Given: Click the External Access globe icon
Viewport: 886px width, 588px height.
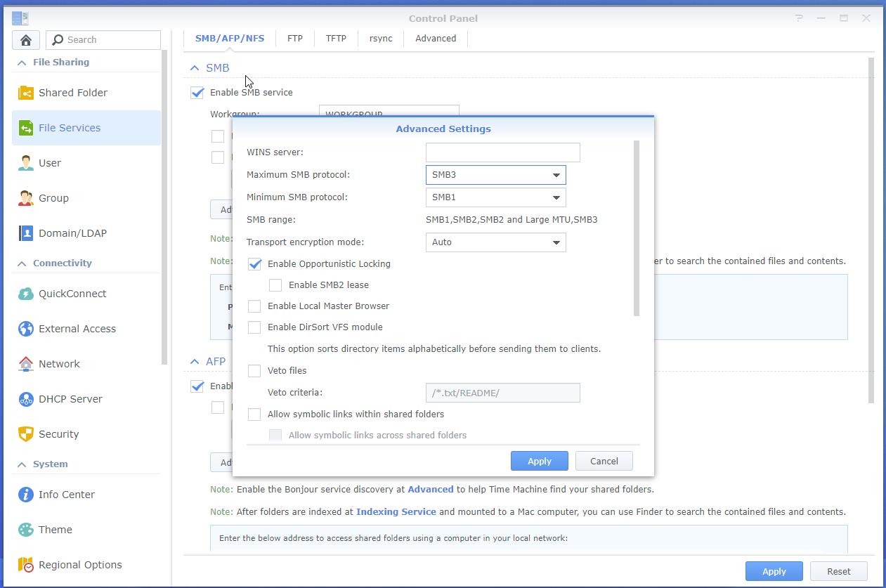Looking at the screenshot, I should click(26, 329).
